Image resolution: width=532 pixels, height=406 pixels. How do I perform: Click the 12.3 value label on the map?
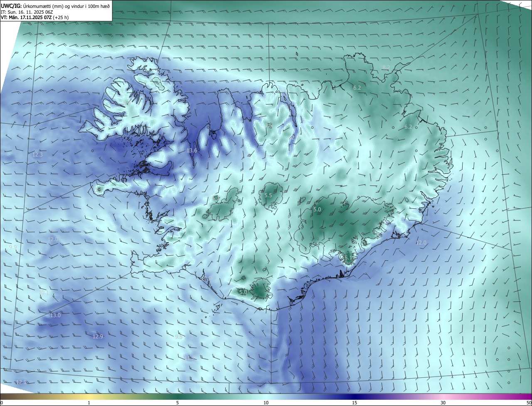point(37,154)
